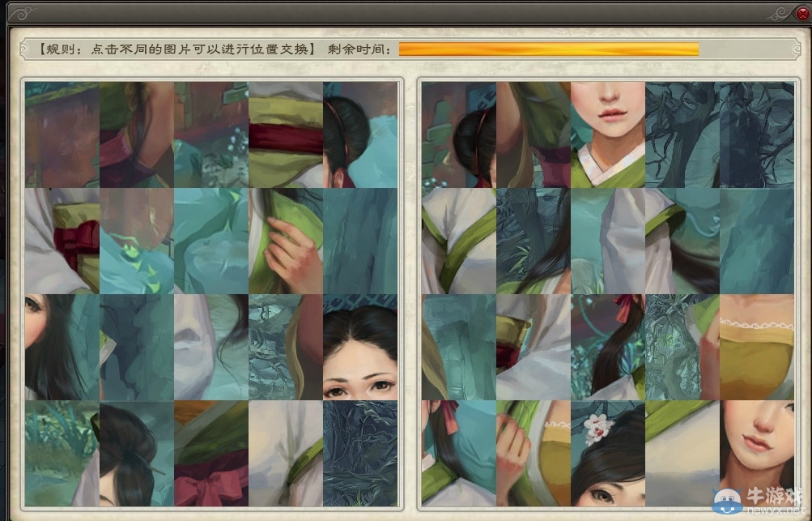This screenshot has width=812, height=521.
Task: Choose left puzzle tile showing back of black-haired head
Action: [360, 135]
